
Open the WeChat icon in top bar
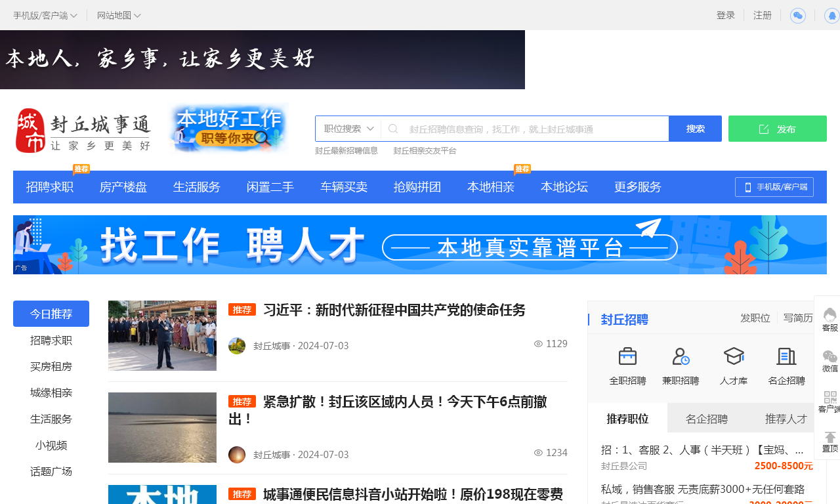(x=798, y=16)
